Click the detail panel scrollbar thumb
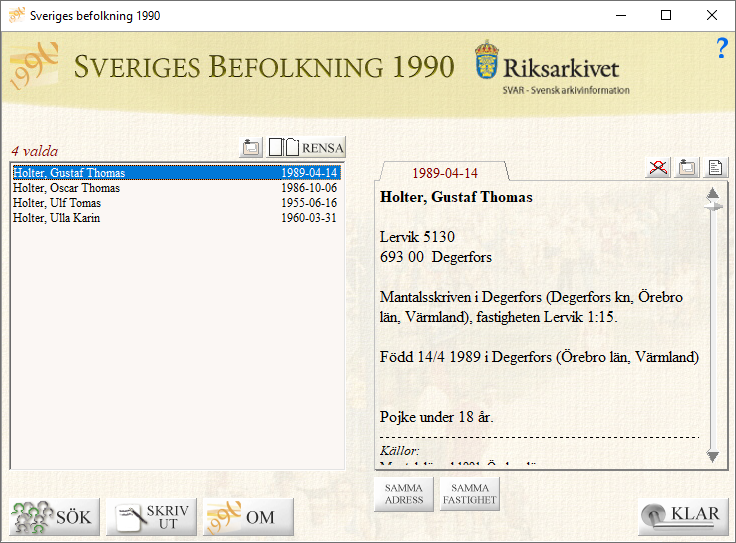Viewport: 736px width, 543px height. (x=713, y=206)
